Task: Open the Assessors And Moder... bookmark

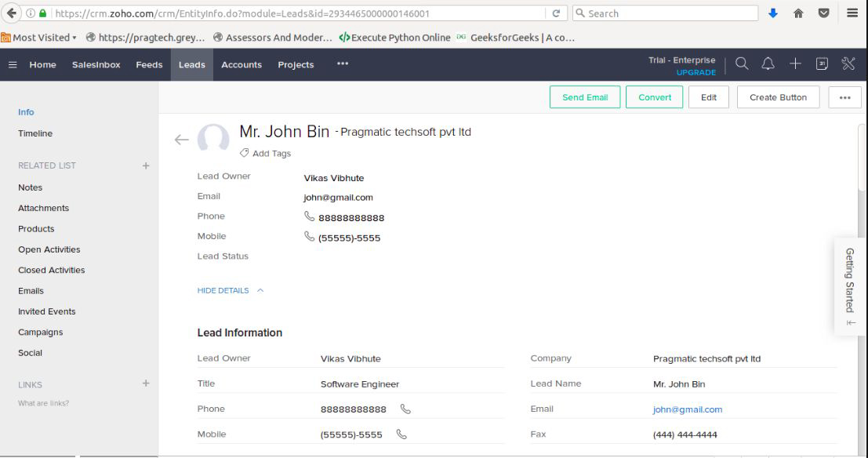Action: click(x=273, y=38)
